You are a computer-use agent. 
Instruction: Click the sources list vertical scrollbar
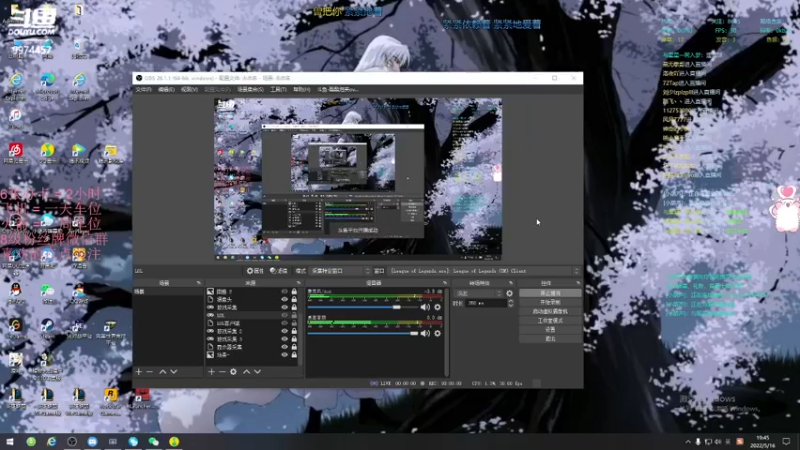point(302,327)
